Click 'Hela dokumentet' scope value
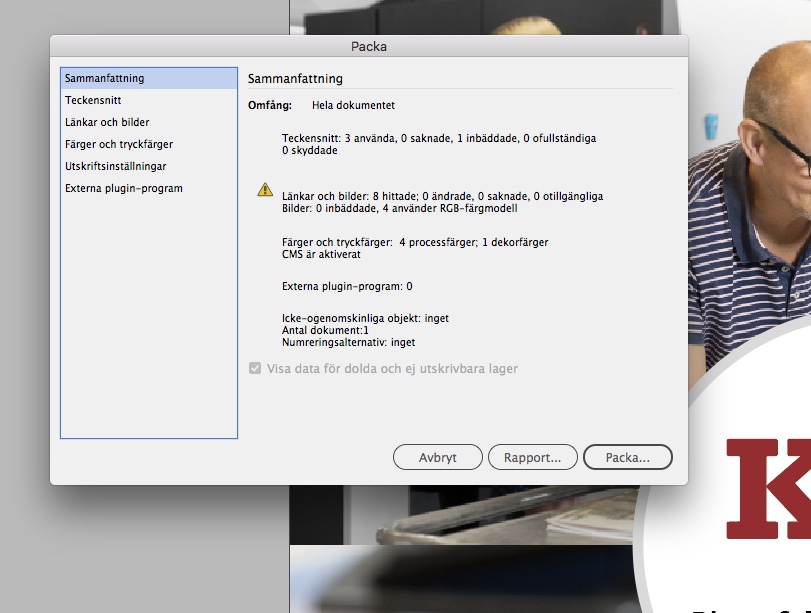811x613 pixels. (x=353, y=106)
